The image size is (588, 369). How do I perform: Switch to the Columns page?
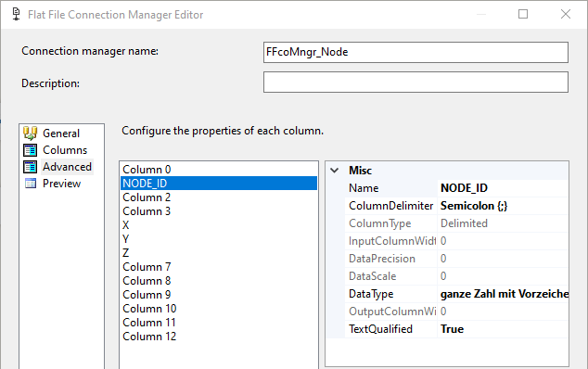pyautogui.click(x=65, y=150)
